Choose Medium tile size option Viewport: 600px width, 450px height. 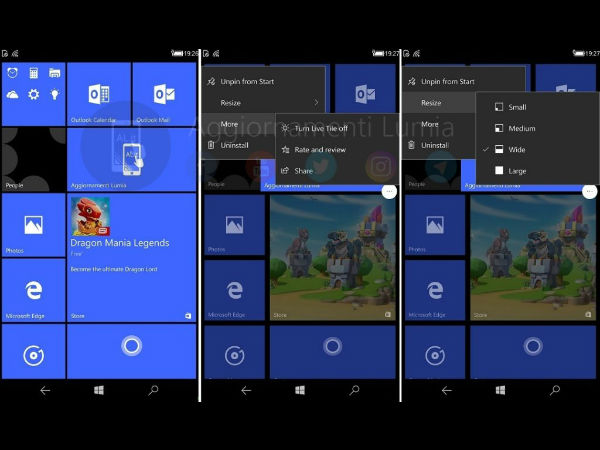tap(537, 128)
